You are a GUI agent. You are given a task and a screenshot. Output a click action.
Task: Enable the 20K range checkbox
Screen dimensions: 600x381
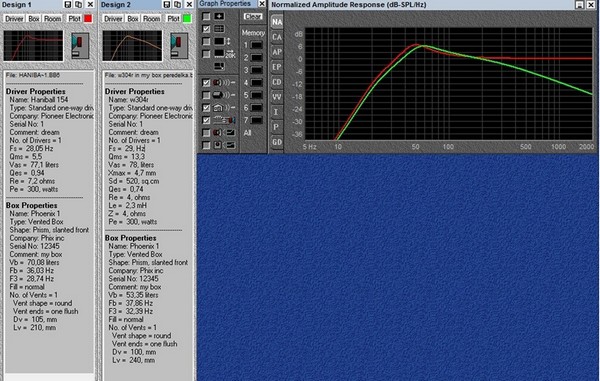coord(206,54)
